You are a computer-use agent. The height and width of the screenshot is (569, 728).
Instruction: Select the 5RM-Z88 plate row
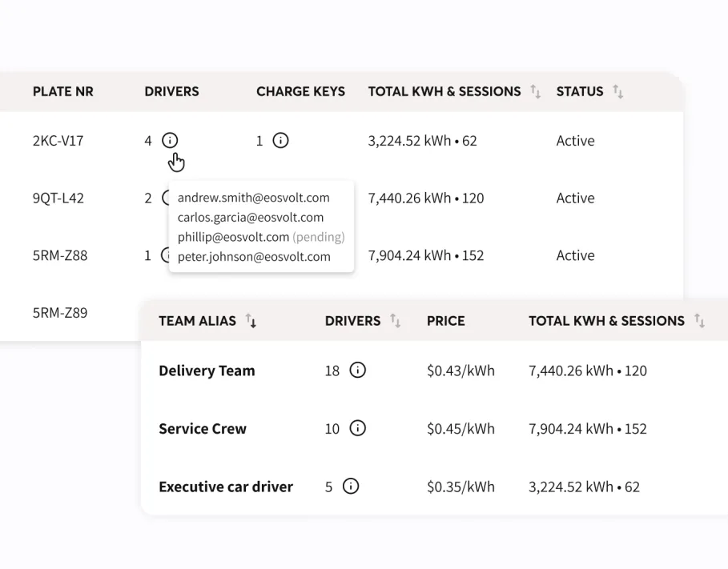coord(59,256)
